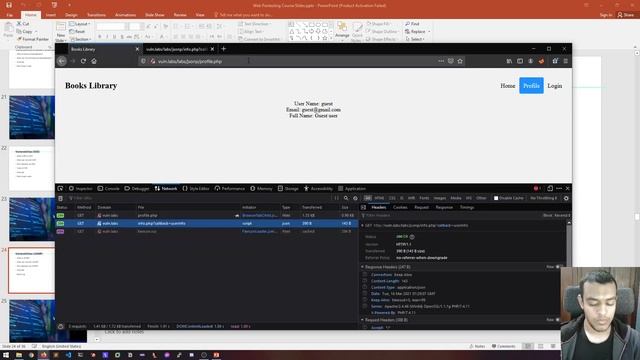Close the DevTools panel
The height and width of the screenshot is (360, 640).
(567, 189)
